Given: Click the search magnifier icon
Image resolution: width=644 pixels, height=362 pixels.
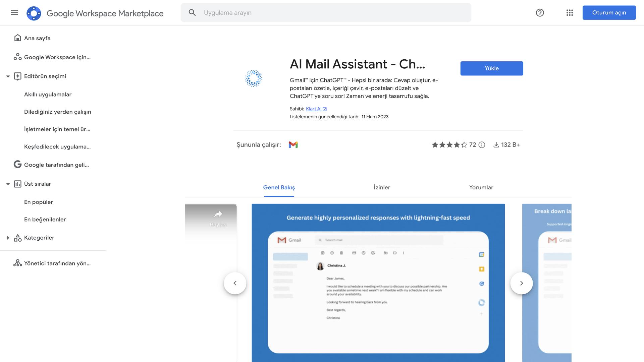Looking at the screenshot, I should pyautogui.click(x=192, y=12).
